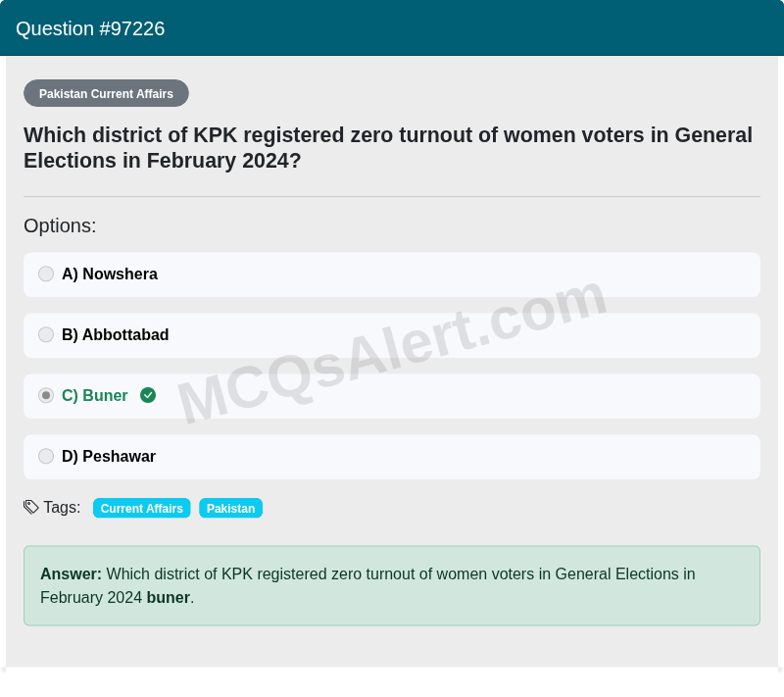784x697 pixels.
Task: Select the Peshawar radio button
Action: point(46,456)
